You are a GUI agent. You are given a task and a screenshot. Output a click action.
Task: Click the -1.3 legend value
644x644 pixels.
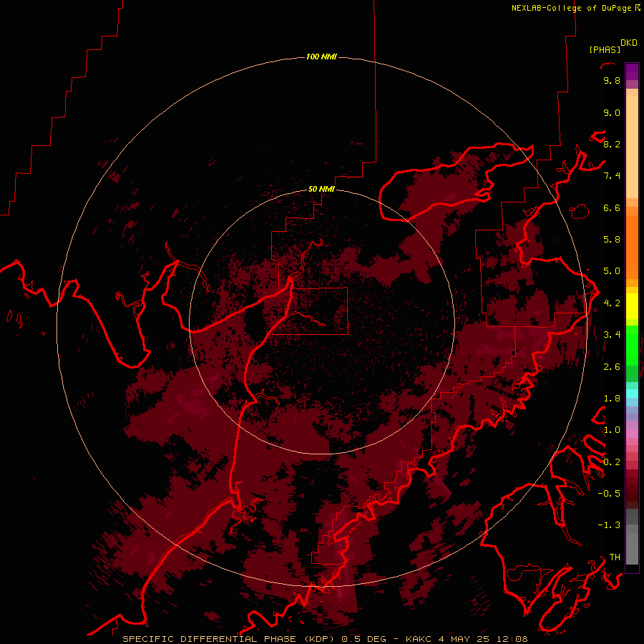(609, 525)
